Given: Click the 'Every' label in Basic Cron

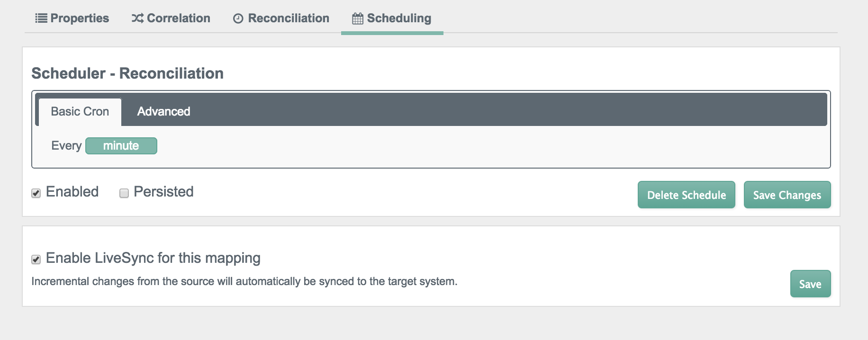Looking at the screenshot, I should [66, 146].
